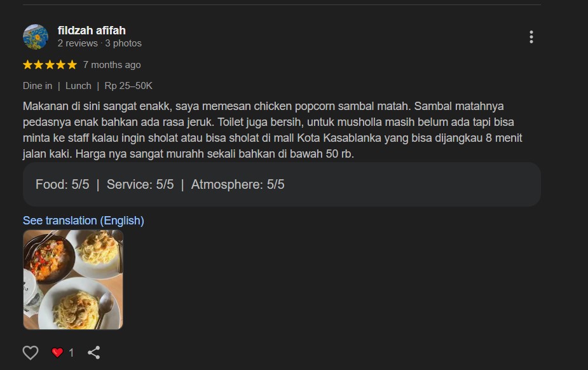Open reviewer name fildzah afifah
The height and width of the screenshot is (370, 588).
click(92, 31)
